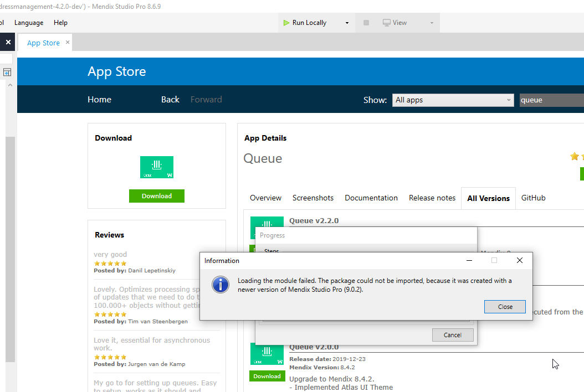This screenshot has width=584, height=392.
Task: Click the green Download button
Action: click(x=156, y=195)
